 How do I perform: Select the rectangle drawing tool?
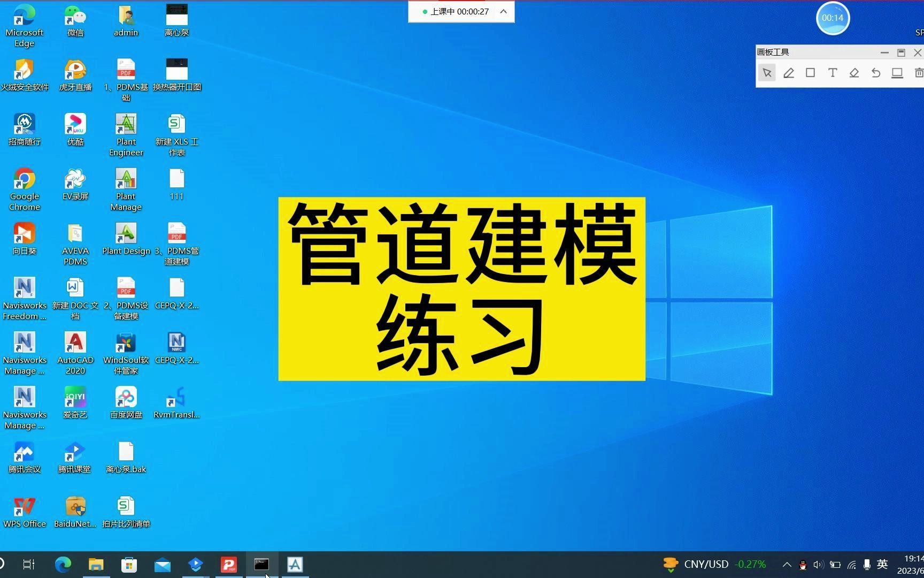[810, 72]
